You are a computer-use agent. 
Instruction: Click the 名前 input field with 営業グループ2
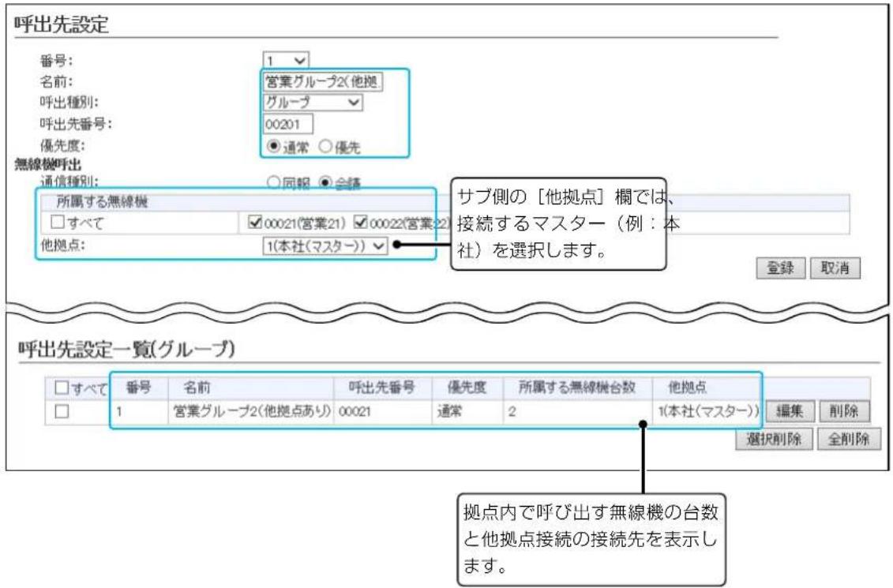click(x=323, y=81)
